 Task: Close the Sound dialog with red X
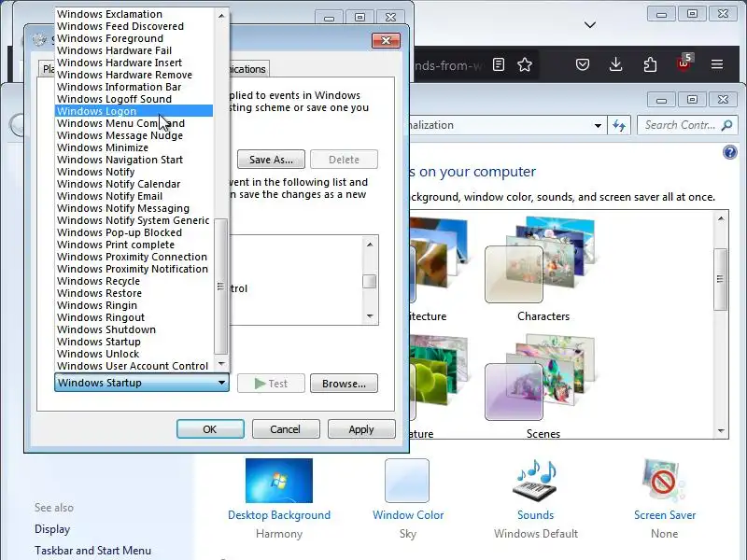pyautogui.click(x=386, y=41)
